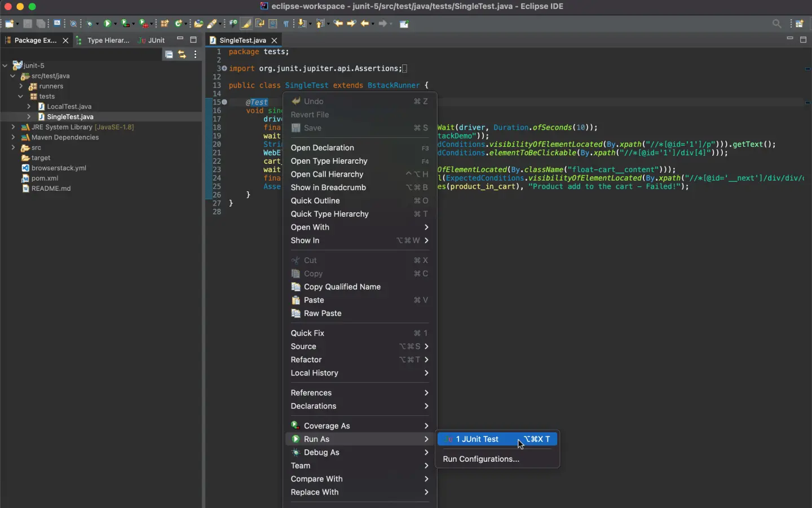Select 1 JUnit Test from submenu
812x508 pixels.
(x=477, y=439)
